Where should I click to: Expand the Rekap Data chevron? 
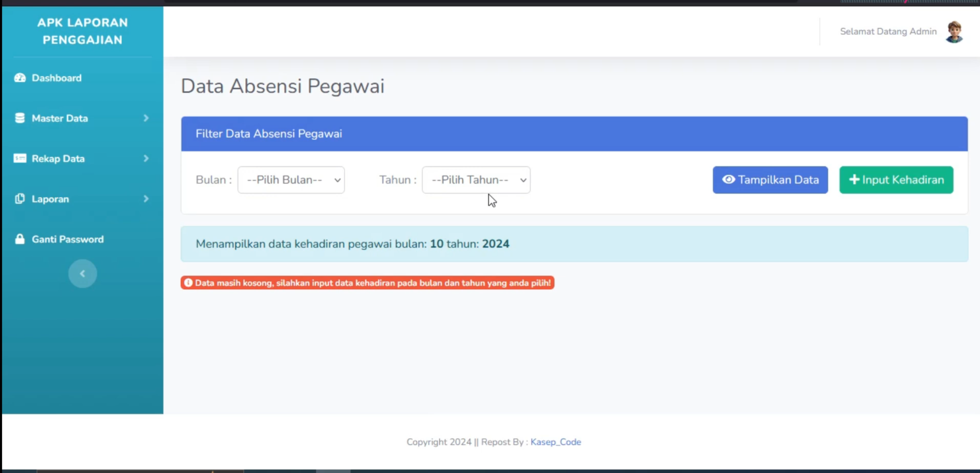pos(146,158)
